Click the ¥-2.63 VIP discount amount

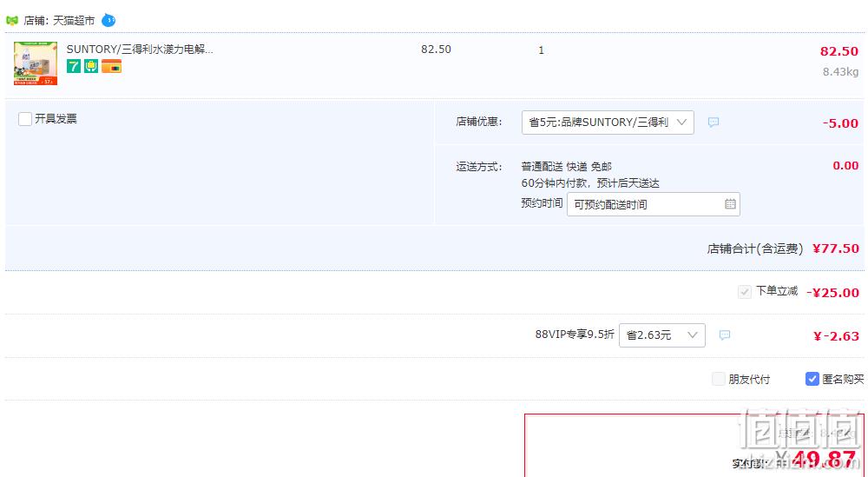coord(836,335)
